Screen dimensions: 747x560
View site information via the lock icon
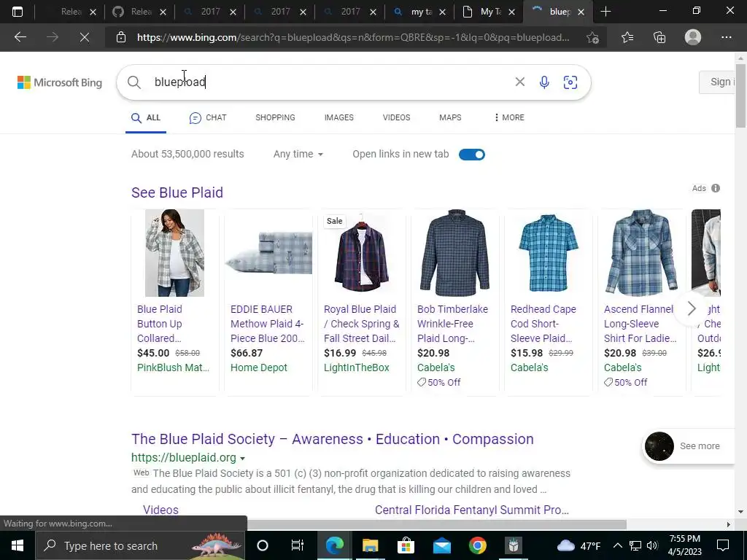(121, 37)
